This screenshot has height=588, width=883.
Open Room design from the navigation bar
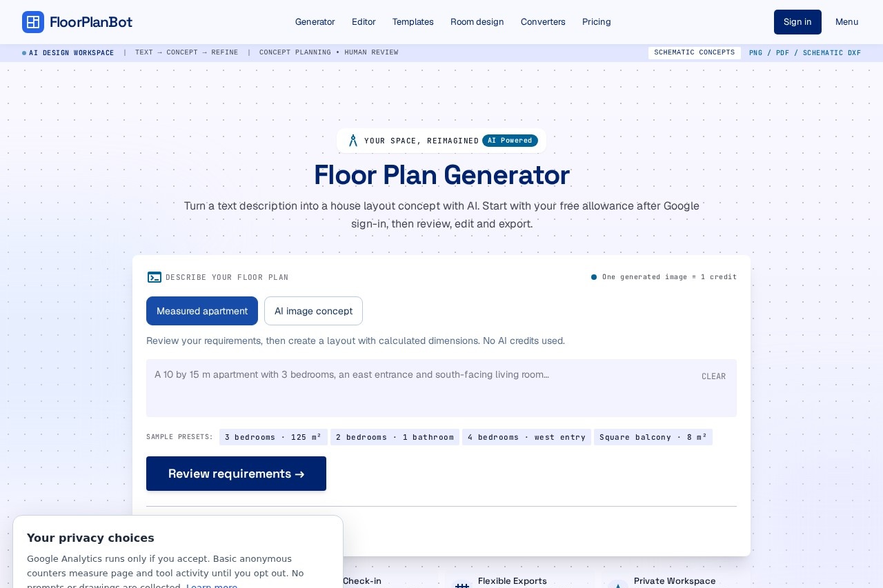tap(477, 22)
